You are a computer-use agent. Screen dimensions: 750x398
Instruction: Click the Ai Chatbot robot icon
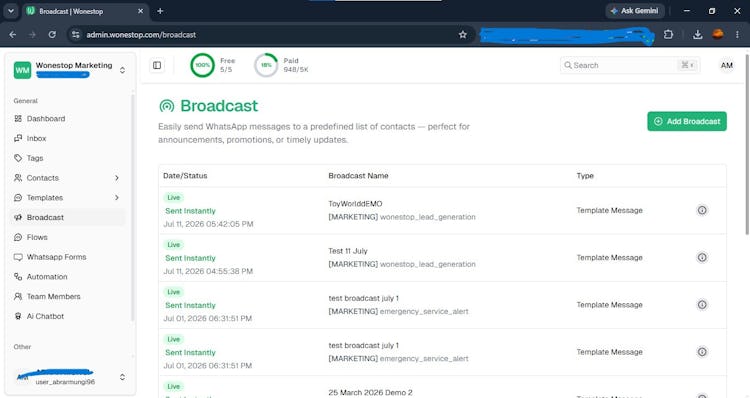click(x=18, y=316)
